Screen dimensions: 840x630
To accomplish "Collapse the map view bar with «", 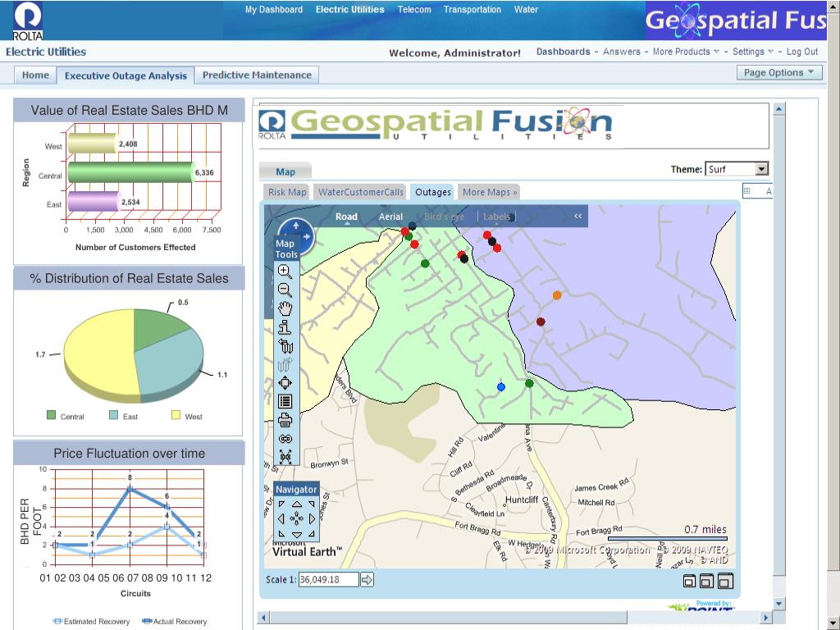I will [578, 216].
